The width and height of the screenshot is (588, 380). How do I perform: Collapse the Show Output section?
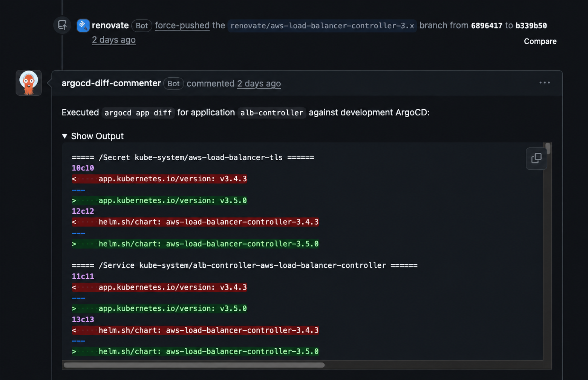coord(93,136)
